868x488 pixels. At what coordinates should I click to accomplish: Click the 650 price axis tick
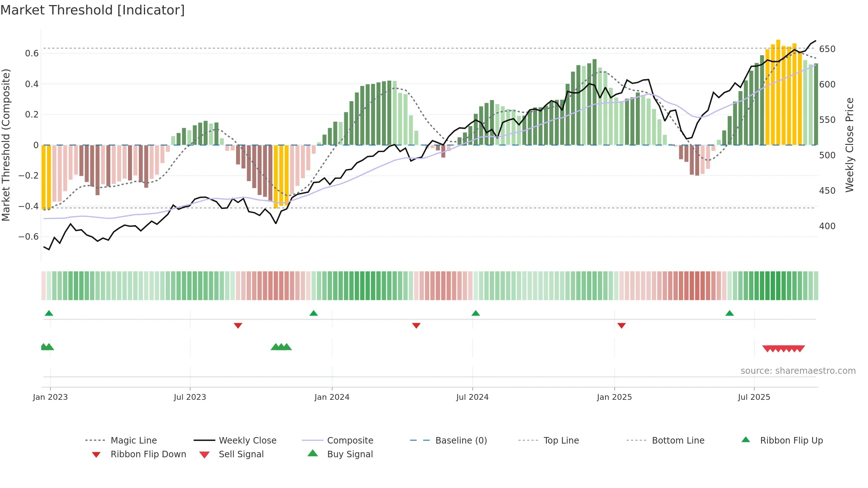point(827,49)
